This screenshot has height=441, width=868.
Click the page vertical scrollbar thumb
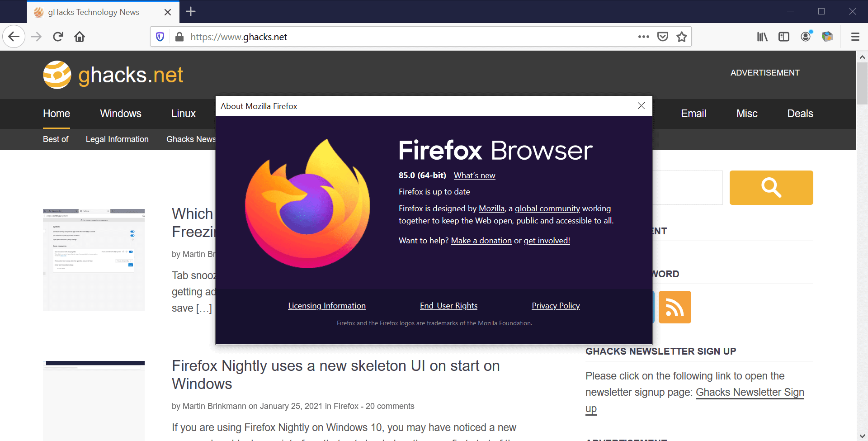pos(862,83)
